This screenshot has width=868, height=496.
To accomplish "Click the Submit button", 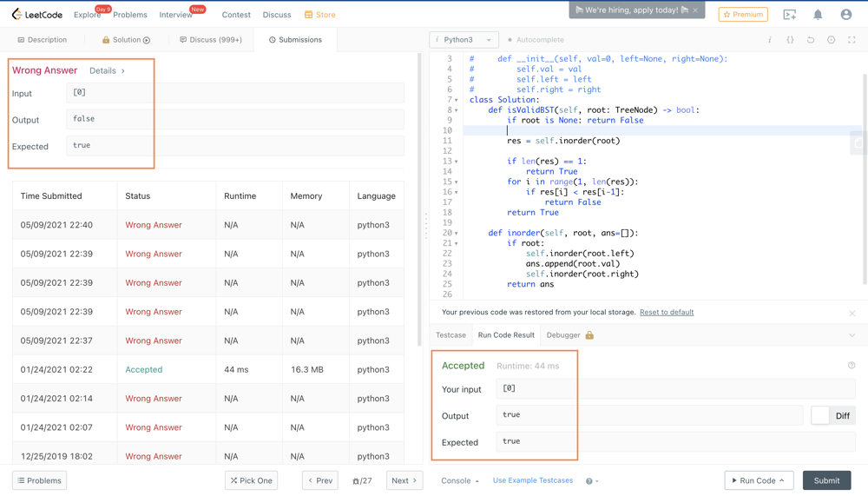I will 826,480.
